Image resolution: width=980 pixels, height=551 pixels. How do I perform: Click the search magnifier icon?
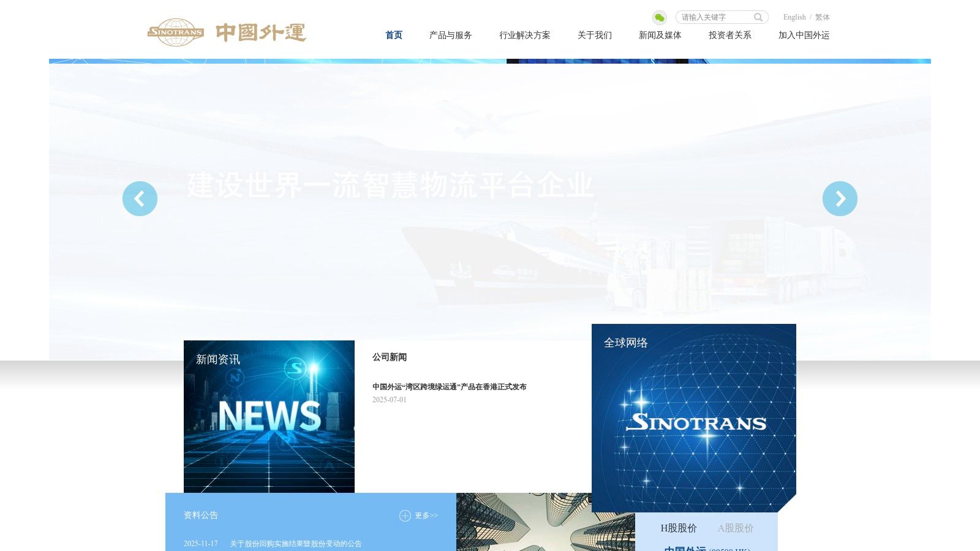[758, 17]
